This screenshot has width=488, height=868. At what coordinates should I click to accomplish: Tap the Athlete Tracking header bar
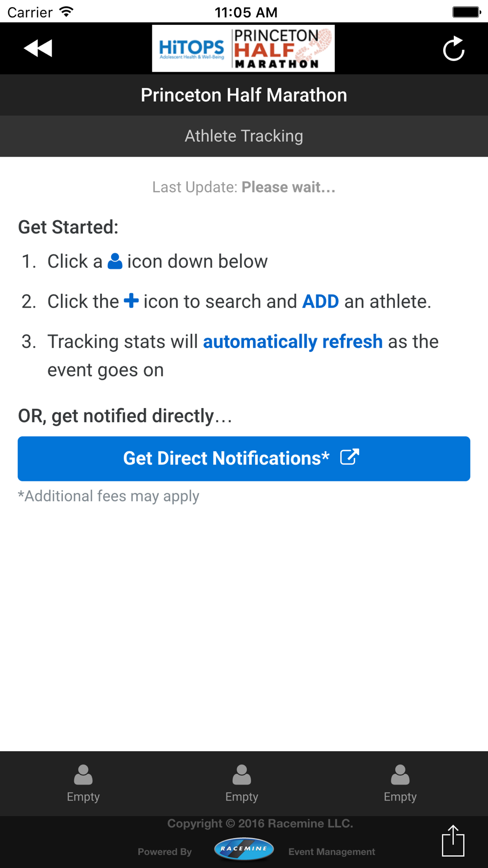244,136
